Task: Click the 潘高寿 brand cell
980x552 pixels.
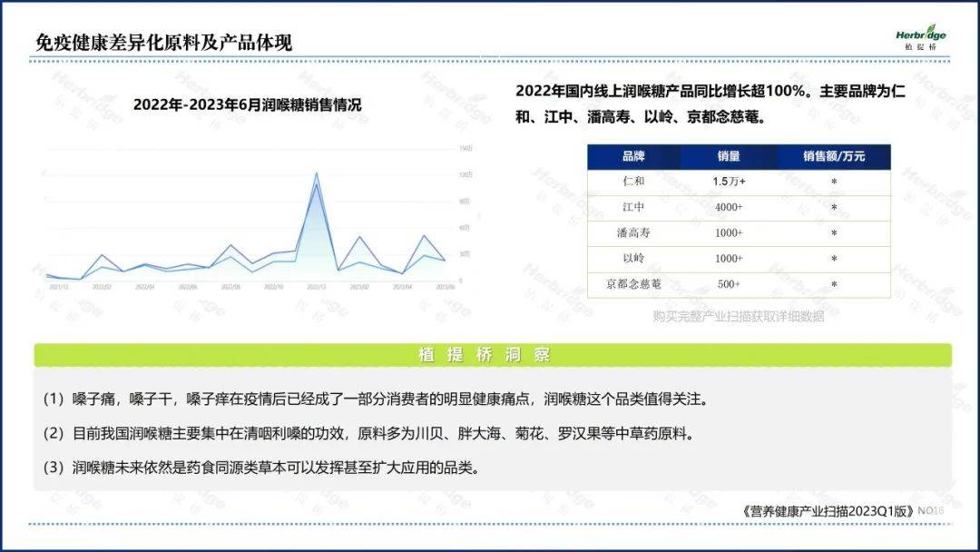Action: 633,232
